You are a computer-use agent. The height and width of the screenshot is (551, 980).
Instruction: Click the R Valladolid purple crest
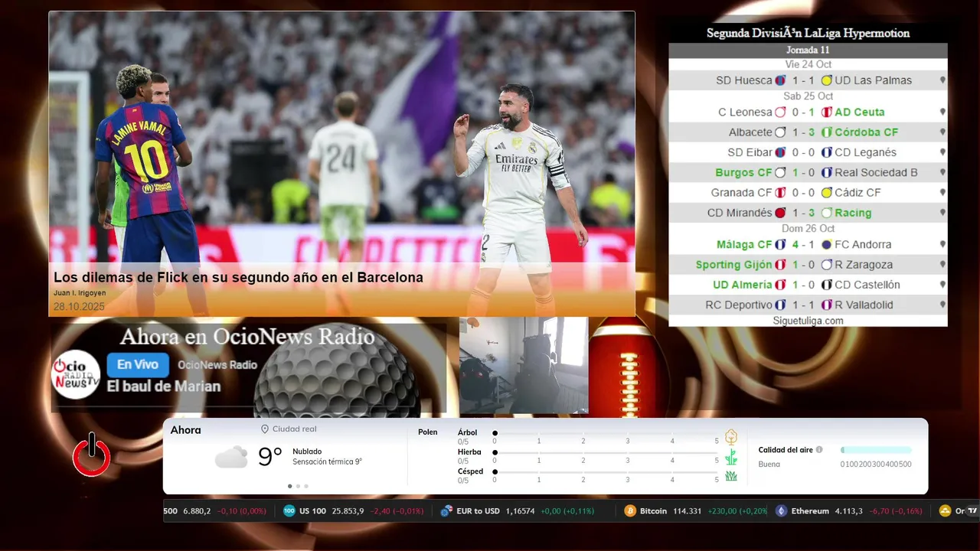point(826,305)
